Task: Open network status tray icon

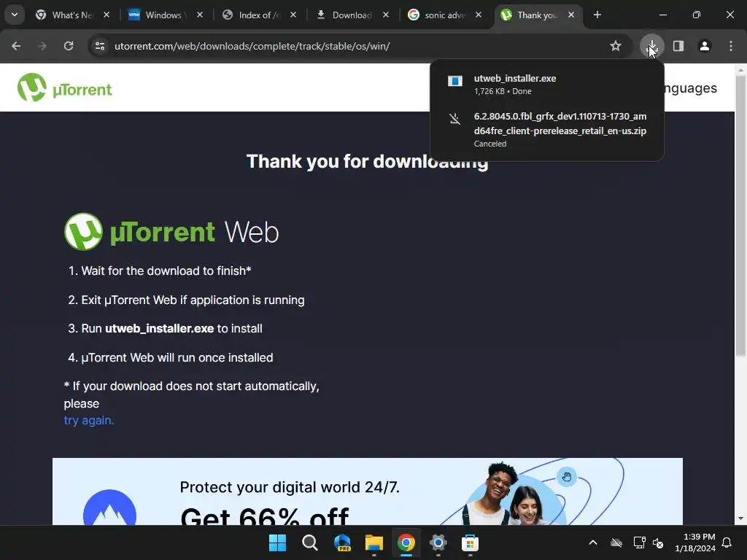Action: [x=639, y=542]
